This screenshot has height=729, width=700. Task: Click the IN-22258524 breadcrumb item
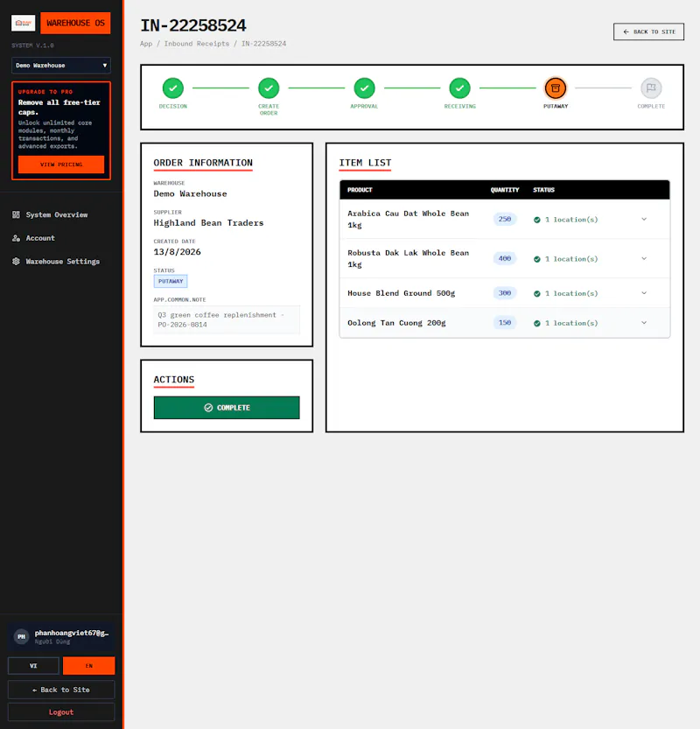coord(263,44)
